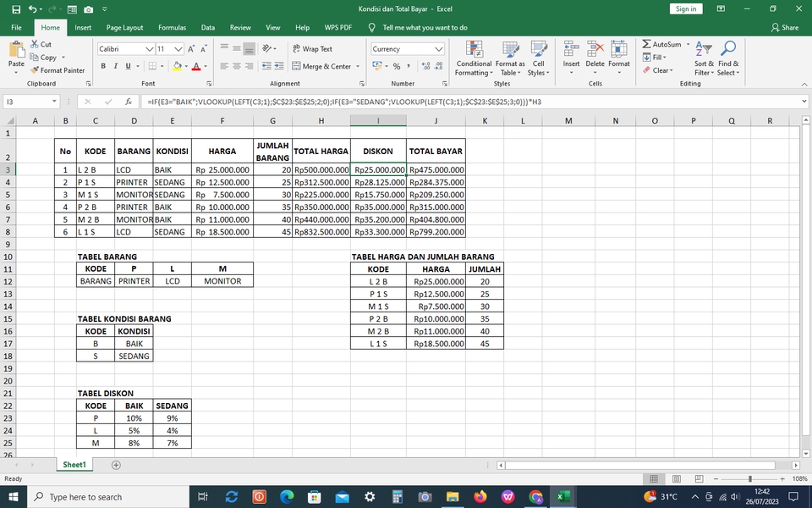Open the Calibri font name dropdown

click(149, 49)
